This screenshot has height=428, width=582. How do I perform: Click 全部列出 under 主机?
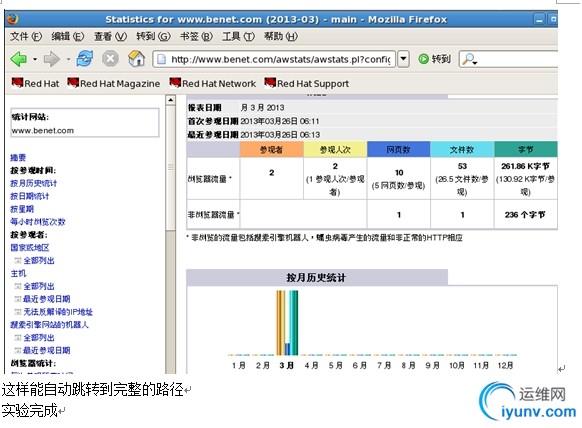click(x=39, y=286)
